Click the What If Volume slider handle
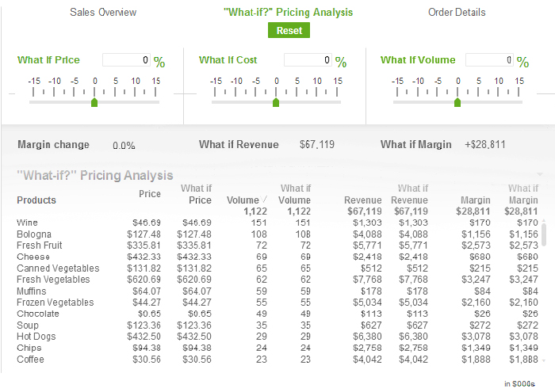 pyautogui.click(x=457, y=102)
